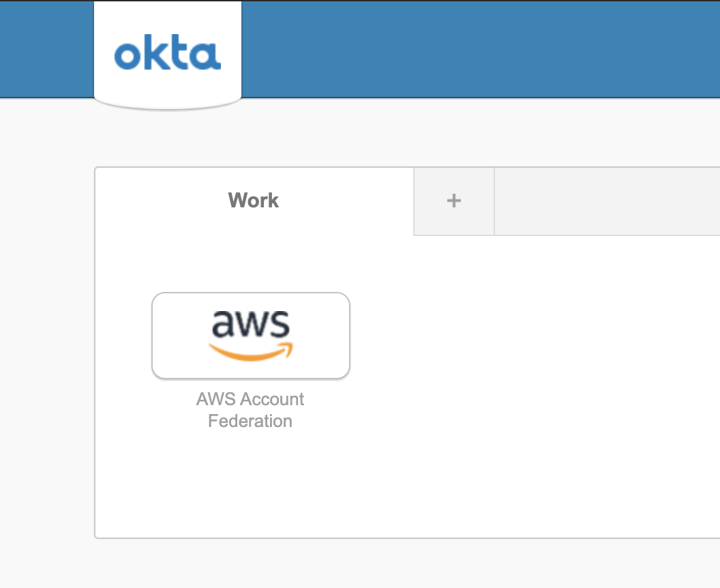This screenshot has width=720, height=588.
Task: Click the word "Federation" under the AWS tile
Action: coord(250,422)
